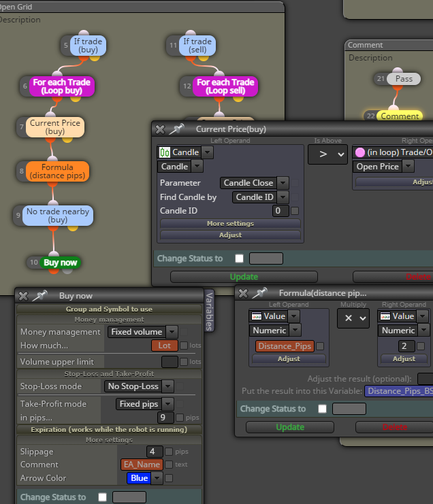The width and height of the screenshot is (433, 504).
Task: Select the green 'Buy now' block
Action: (x=60, y=263)
